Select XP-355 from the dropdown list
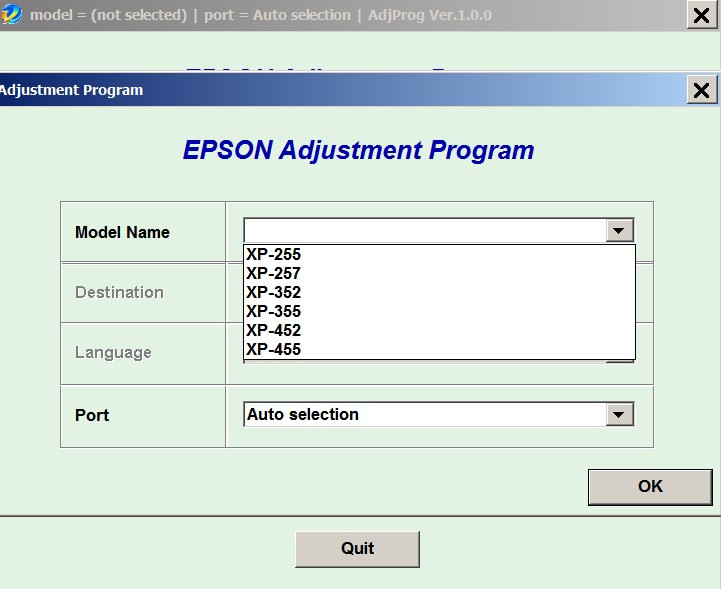721x589 pixels. coord(274,311)
